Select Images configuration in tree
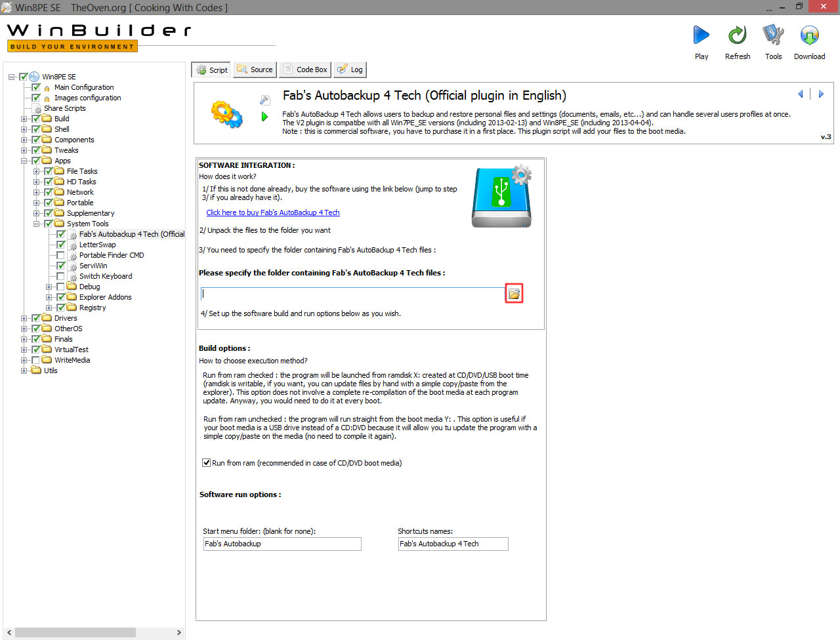The image size is (840, 644). pos(87,98)
